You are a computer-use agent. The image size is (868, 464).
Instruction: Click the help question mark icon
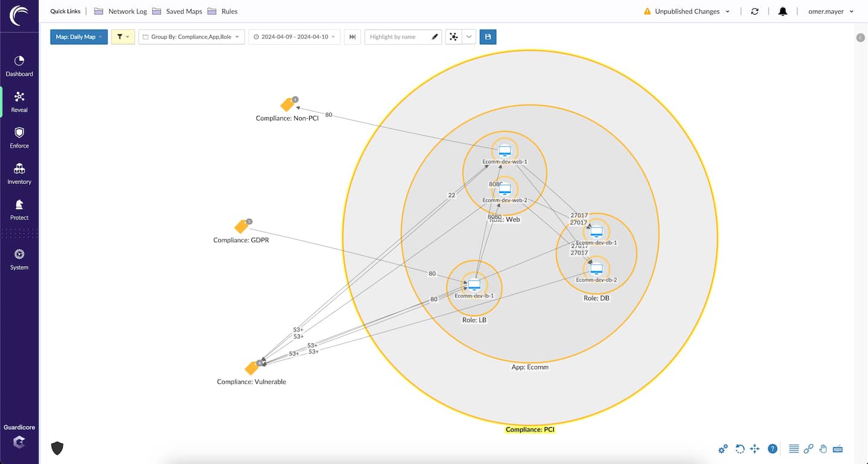coord(772,449)
